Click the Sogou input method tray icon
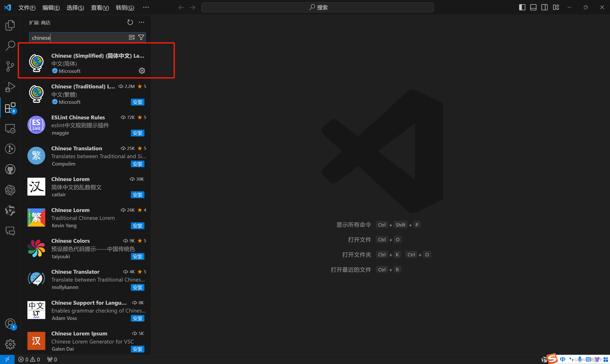The width and height of the screenshot is (610, 364). 552,359
